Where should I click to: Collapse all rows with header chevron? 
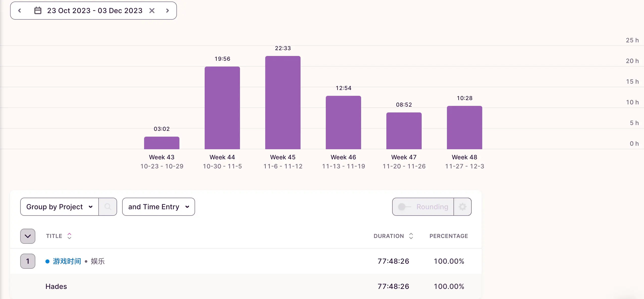pyautogui.click(x=28, y=236)
